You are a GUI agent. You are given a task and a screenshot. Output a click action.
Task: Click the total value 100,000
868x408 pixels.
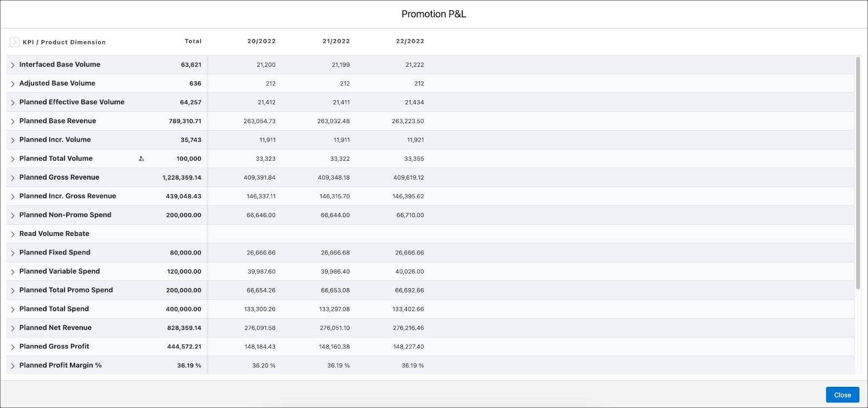click(x=189, y=159)
